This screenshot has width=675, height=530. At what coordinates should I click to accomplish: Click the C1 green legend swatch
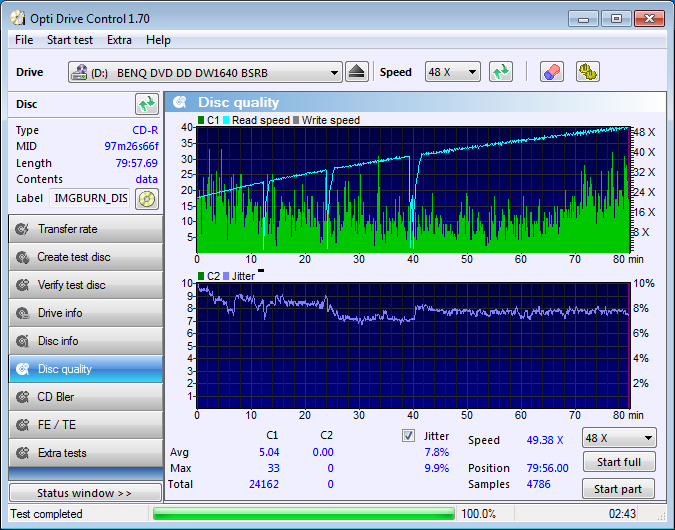(201, 120)
